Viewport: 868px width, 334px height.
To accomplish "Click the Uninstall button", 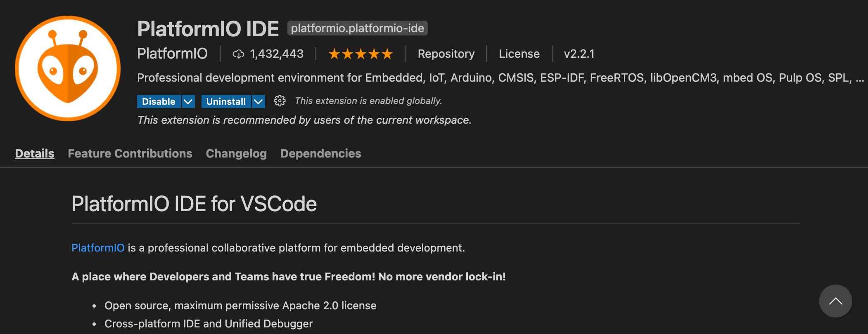I will 226,101.
